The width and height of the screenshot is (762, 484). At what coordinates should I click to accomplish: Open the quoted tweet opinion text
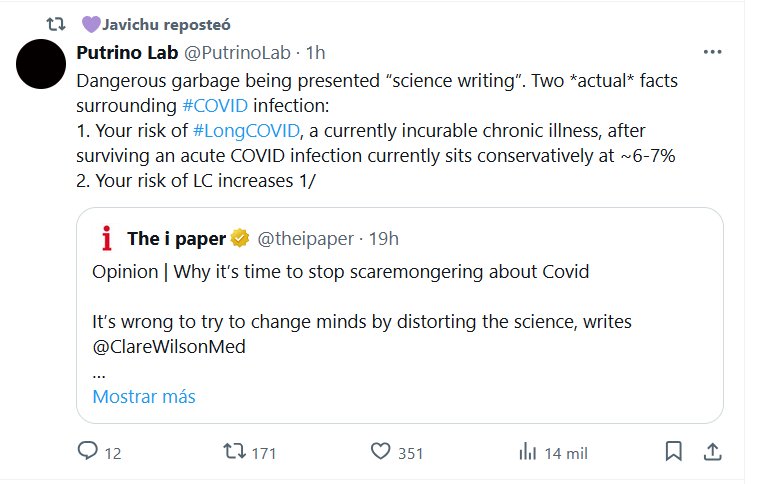(x=340, y=271)
